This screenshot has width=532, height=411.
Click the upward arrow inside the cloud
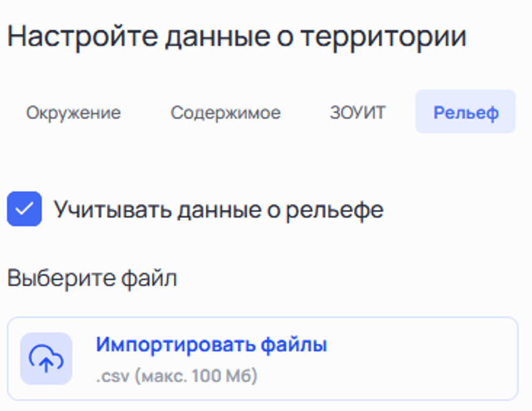(x=46, y=362)
